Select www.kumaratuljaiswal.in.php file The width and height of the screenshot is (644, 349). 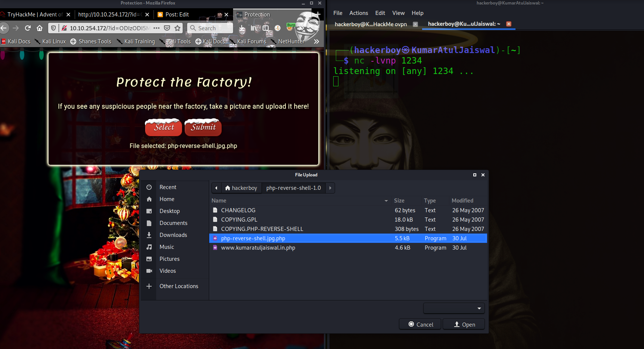[x=348, y=248]
